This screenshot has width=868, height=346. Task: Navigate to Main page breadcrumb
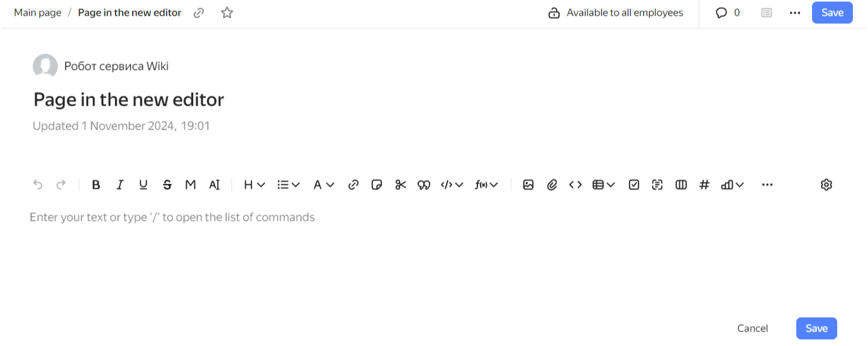point(38,13)
